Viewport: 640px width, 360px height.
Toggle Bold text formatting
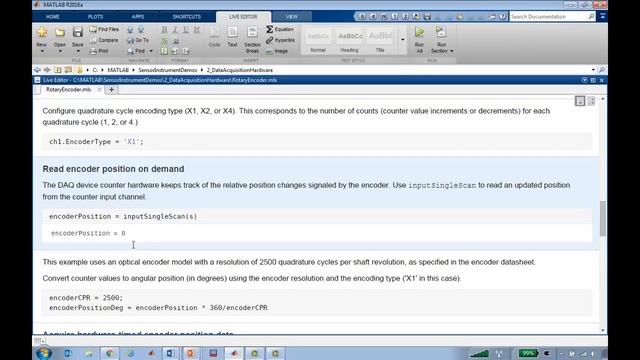point(164,29)
